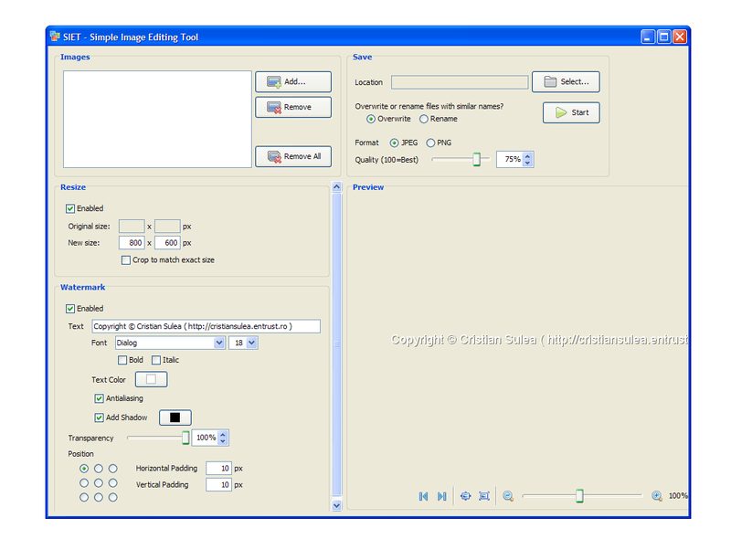The width and height of the screenshot is (731, 560).
Task: Check the Italic option
Action: (x=156, y=360)
